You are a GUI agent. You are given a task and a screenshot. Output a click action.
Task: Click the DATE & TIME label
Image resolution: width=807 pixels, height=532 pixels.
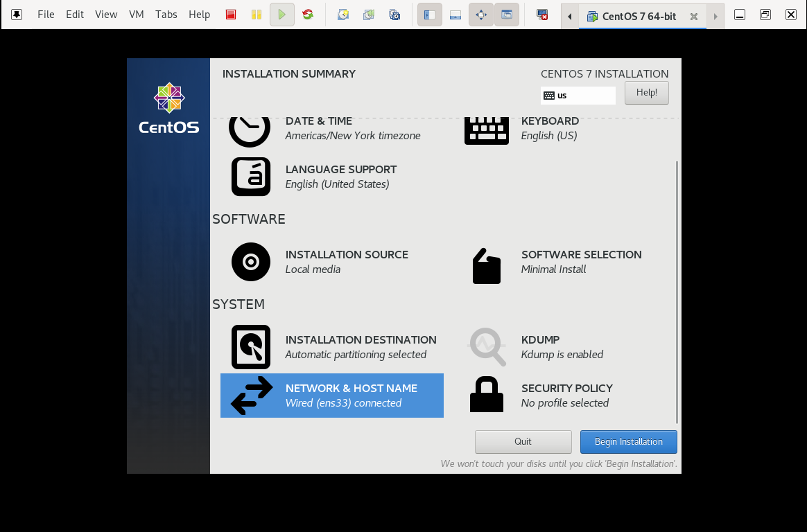pyautogui.click(x=319, y=121)
